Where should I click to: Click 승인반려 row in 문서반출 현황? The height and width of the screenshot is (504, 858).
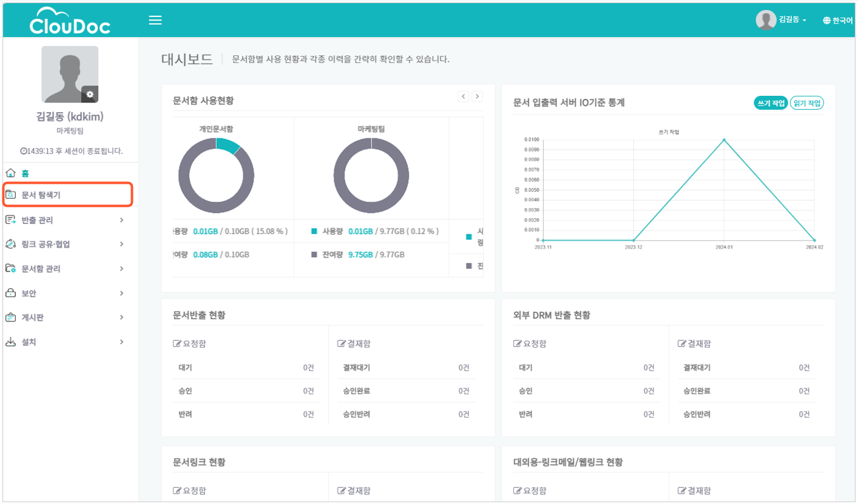click(x=406, y=414)
